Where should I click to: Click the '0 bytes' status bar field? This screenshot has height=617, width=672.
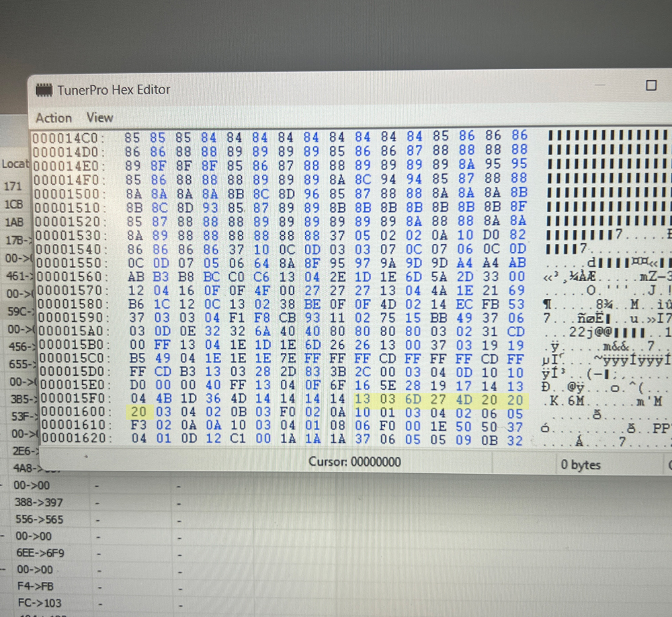[581, 464]
